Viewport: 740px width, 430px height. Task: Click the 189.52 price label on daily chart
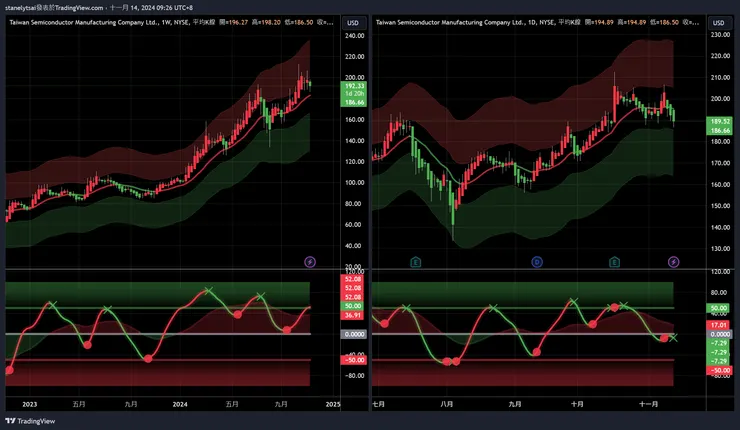pos(720,121)
